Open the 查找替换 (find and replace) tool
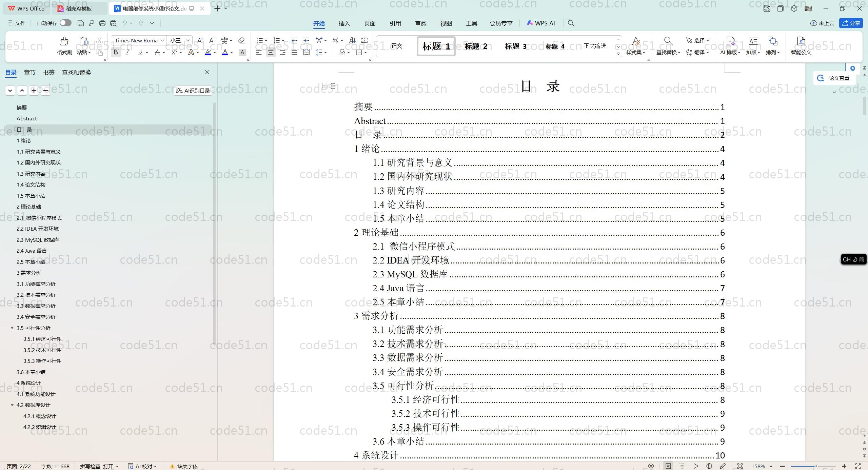Viewport: 868px width, 470px height. click(667, 46)
